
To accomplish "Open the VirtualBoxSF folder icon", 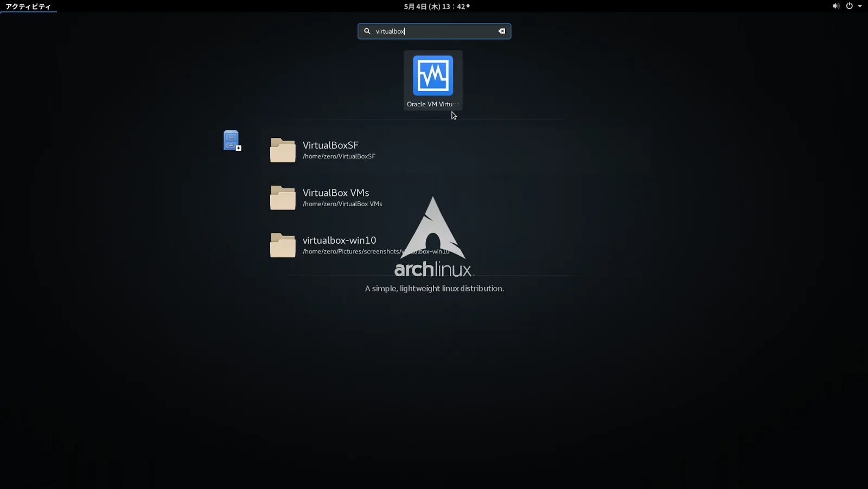I will [x=283, y=150].
